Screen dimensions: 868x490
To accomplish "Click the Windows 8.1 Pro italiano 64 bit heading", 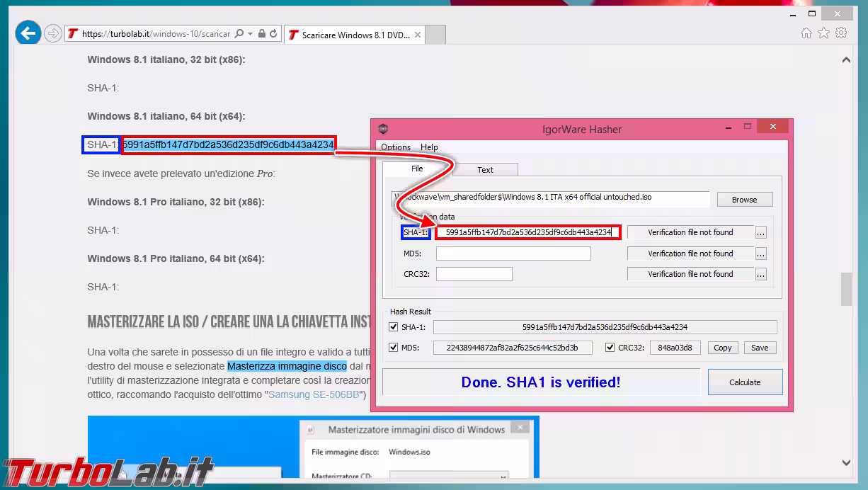I will 176,258.
